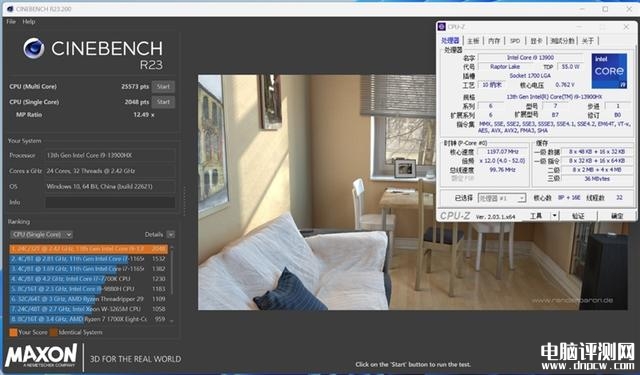Click the 验证 button in CPU-Z
Image resolution: width=640 pixels, height=375 pixels.
coord(578,216)
